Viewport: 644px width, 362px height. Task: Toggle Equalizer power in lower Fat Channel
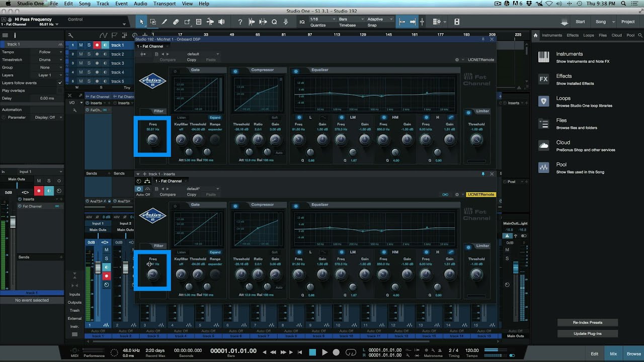click(x=296, y=206)
